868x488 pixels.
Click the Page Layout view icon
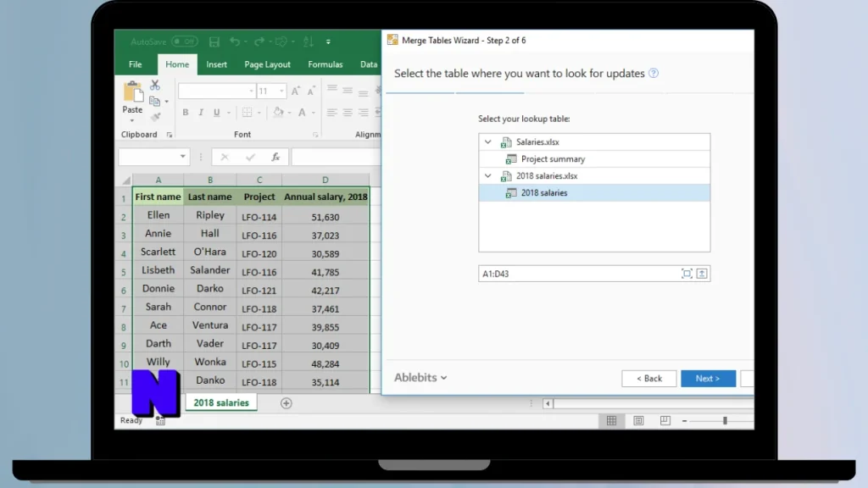click(x=638, y=421)
